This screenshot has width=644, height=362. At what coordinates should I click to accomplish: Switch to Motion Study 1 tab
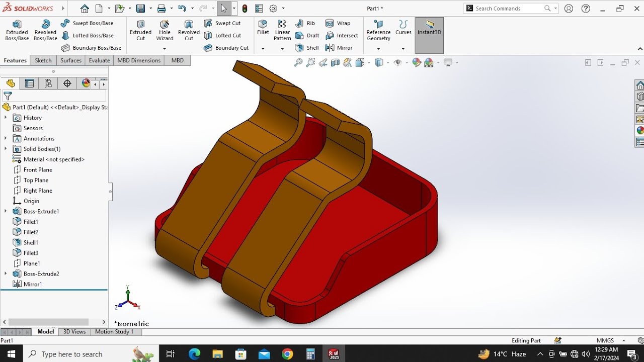click(114, 332)
